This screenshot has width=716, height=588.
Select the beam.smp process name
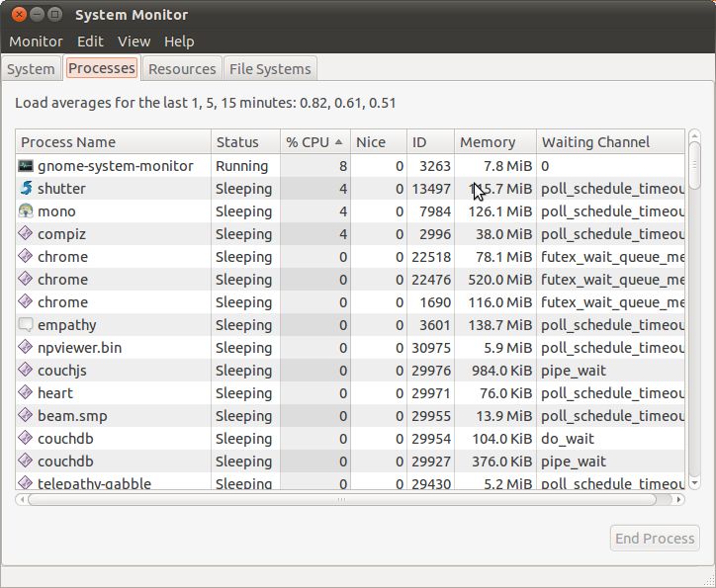[72, 416]
